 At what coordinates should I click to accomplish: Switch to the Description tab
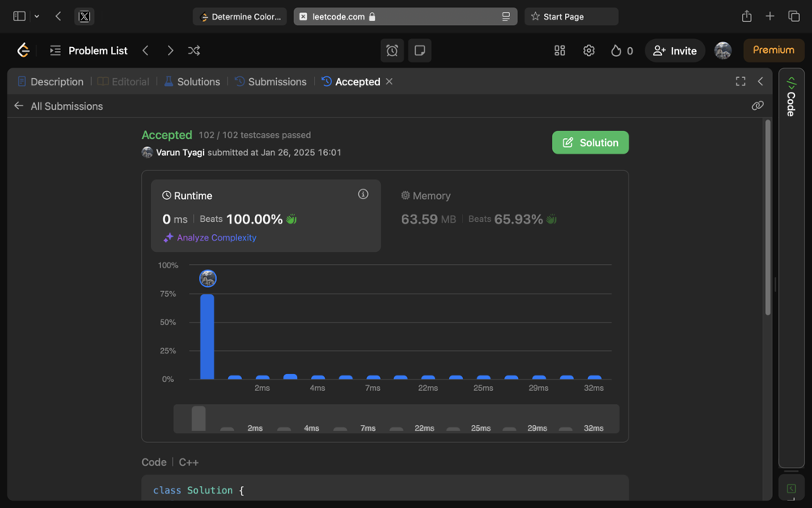click(50, 81)
